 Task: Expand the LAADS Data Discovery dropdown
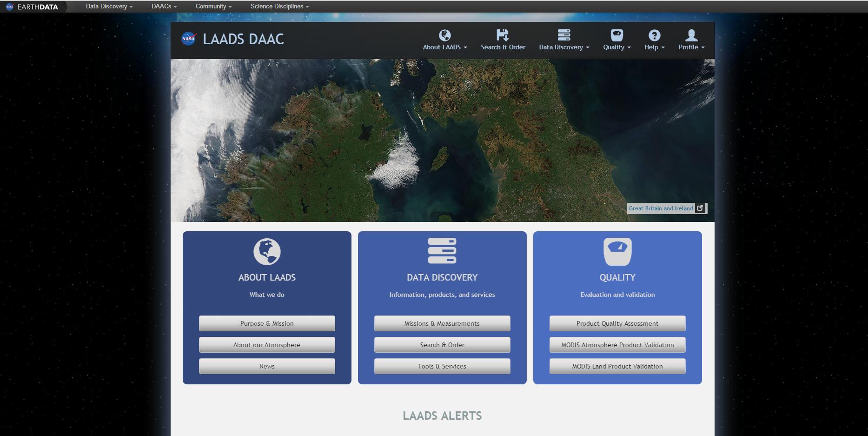(x=564, y=47)
